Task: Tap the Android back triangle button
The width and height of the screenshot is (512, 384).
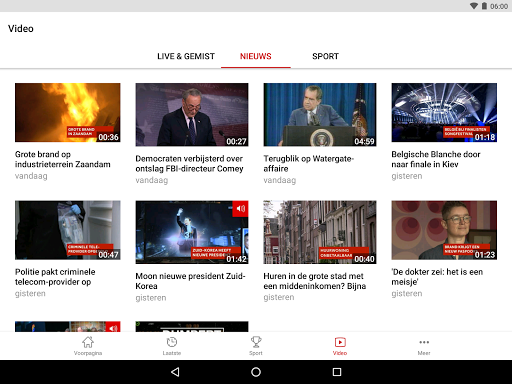Action: (175, 372)
